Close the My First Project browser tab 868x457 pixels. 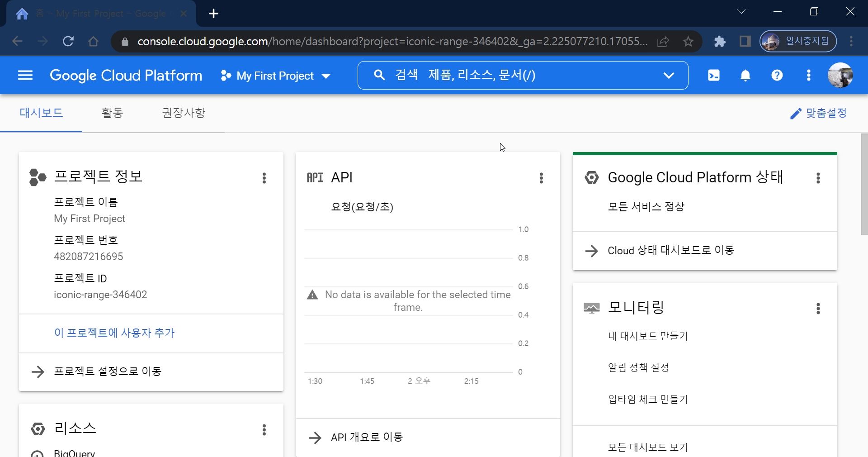point(184,14)
